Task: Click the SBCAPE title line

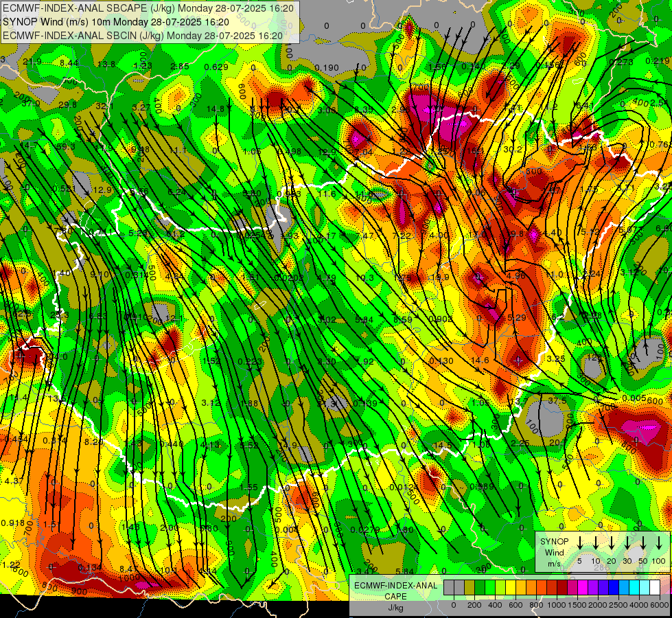Action: pos(148,8)
